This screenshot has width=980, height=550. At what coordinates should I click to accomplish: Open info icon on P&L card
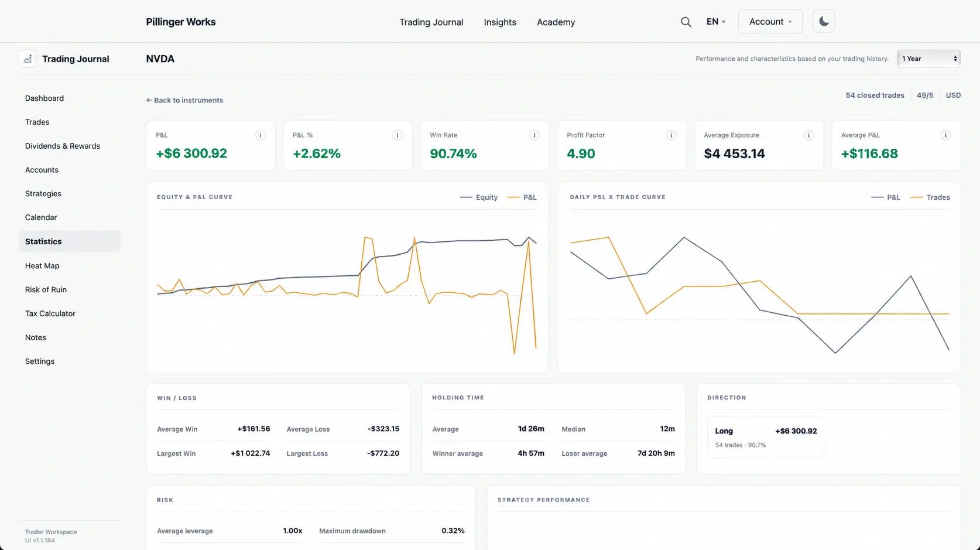pos(261,135)
